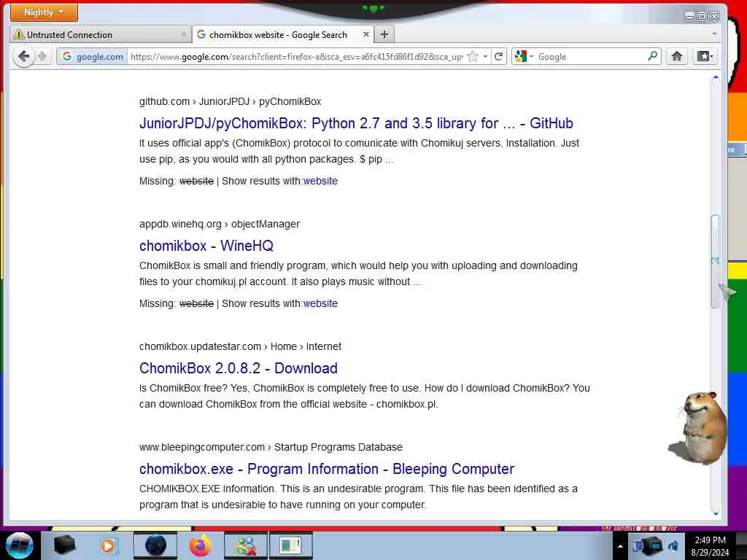Image resolution: width=747 pixels, height=560 pixels.
Task: Open ChomikBox 2.0.8.2 - Download result
Action: 239,368
